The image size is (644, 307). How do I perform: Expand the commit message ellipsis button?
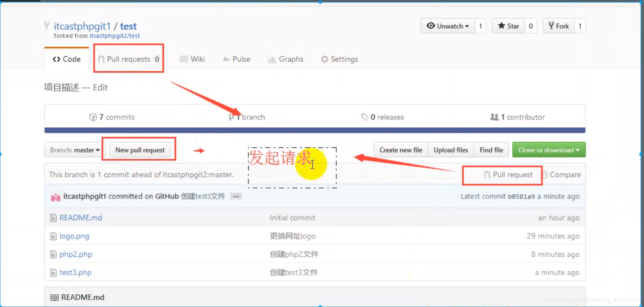[x=236, y=196]
